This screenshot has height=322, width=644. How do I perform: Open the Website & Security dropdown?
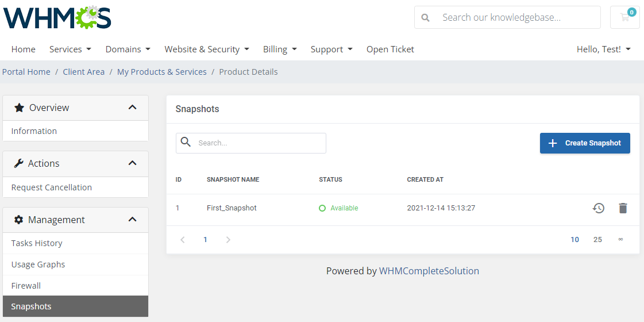(207, 49)
